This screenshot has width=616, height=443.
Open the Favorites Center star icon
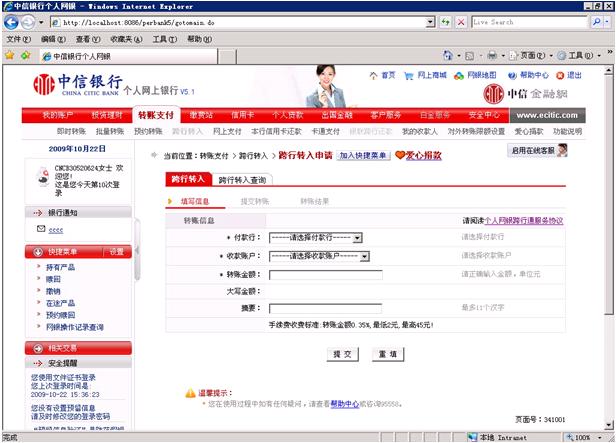click(10, 55)
